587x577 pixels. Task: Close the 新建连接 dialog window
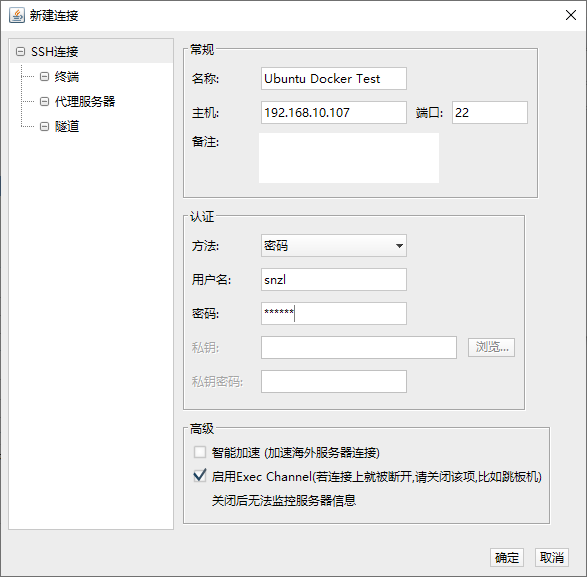click(x=571, y=15)
